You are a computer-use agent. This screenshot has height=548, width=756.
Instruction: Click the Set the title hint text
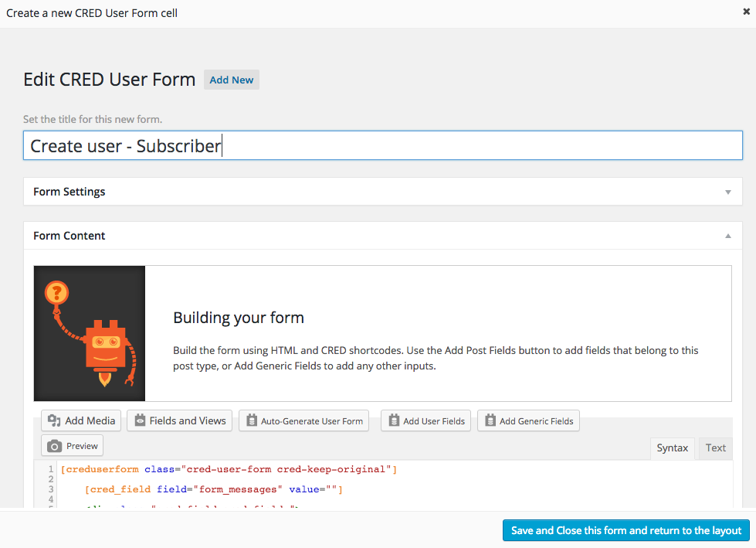[x=93, y=119]
